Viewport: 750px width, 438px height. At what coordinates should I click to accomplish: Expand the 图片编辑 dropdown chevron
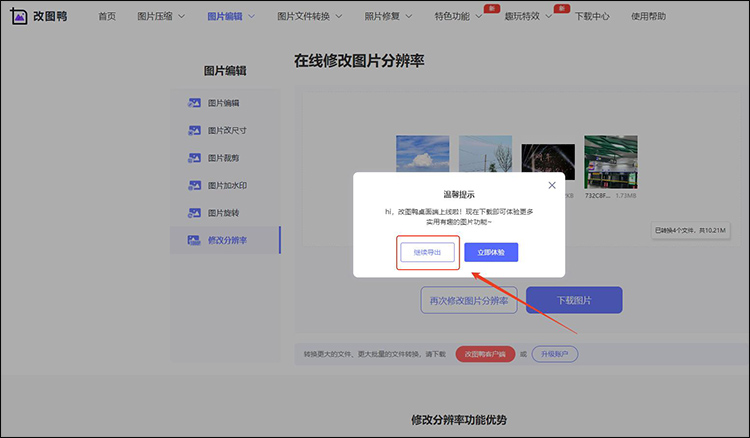pyautogui.click(x=252, y=16)
